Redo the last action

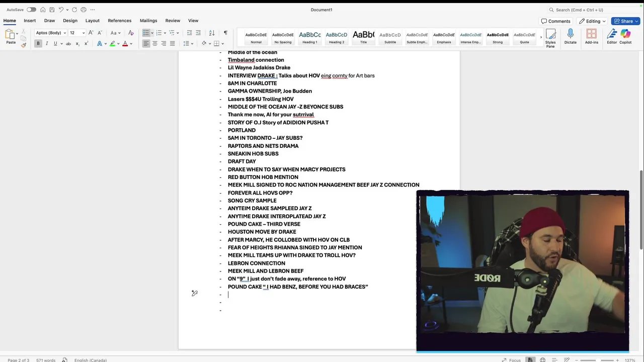(74, 10)
